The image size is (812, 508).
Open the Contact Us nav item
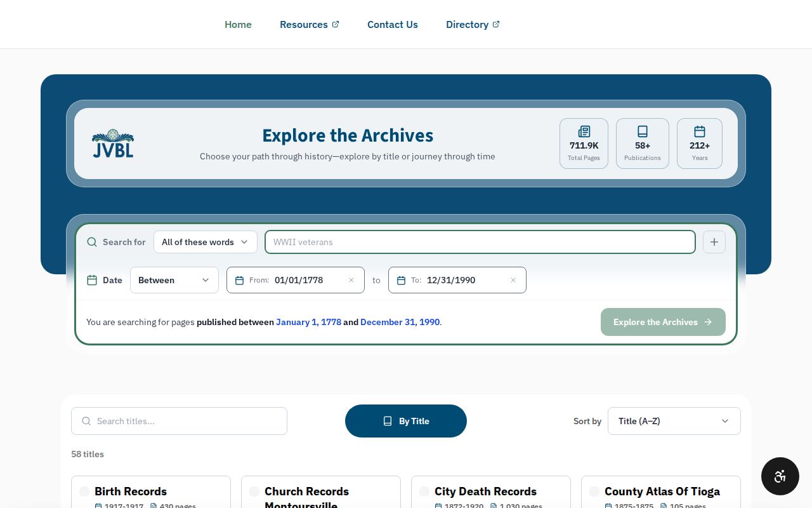(x=393, y=24)
